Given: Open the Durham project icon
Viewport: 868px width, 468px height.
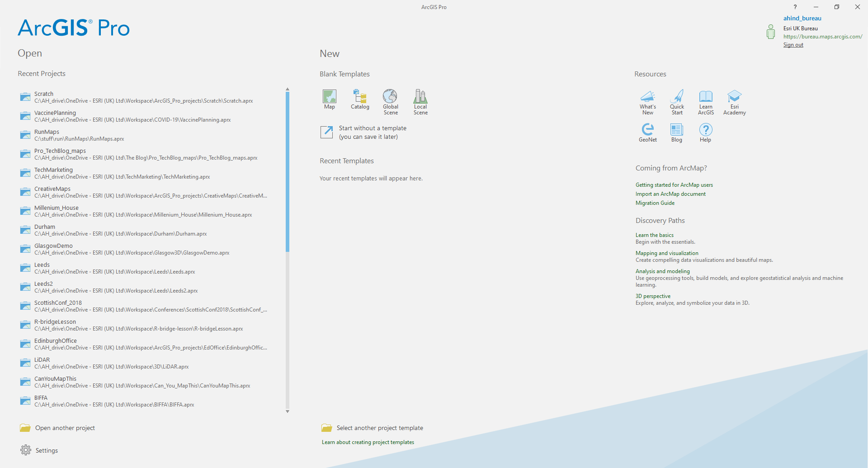Looking at the screenshot, I should (x=25, y=230).
